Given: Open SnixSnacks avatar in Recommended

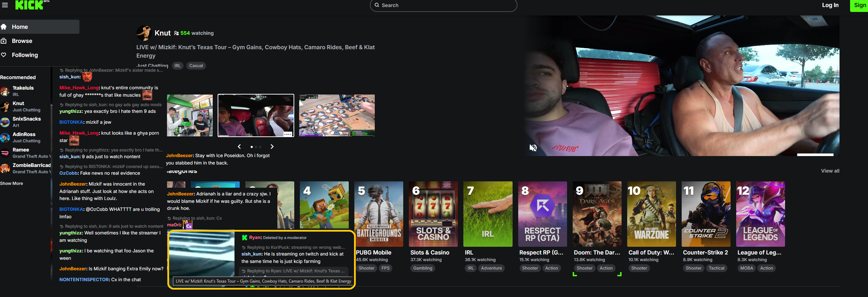Looking at the screenshot, I should click(5, 122).
